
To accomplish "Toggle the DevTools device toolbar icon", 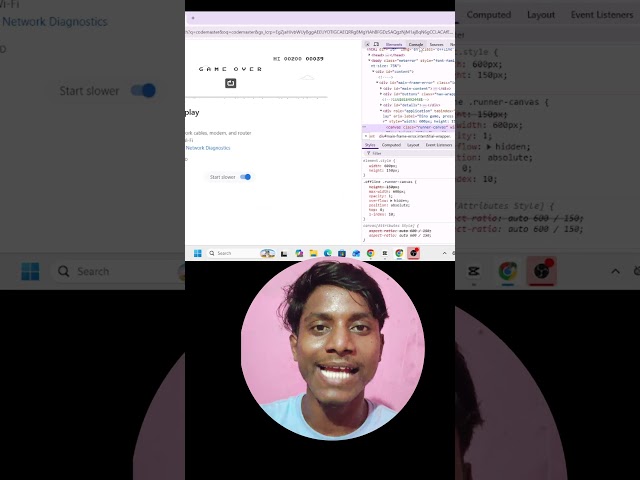I will (x=376, y=44).
